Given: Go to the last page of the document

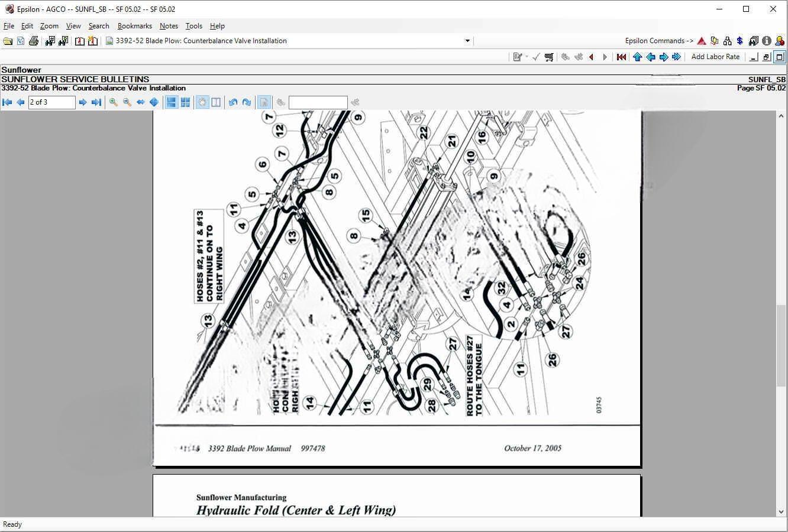Looking at the screenshot, I should tap(96, 102).
